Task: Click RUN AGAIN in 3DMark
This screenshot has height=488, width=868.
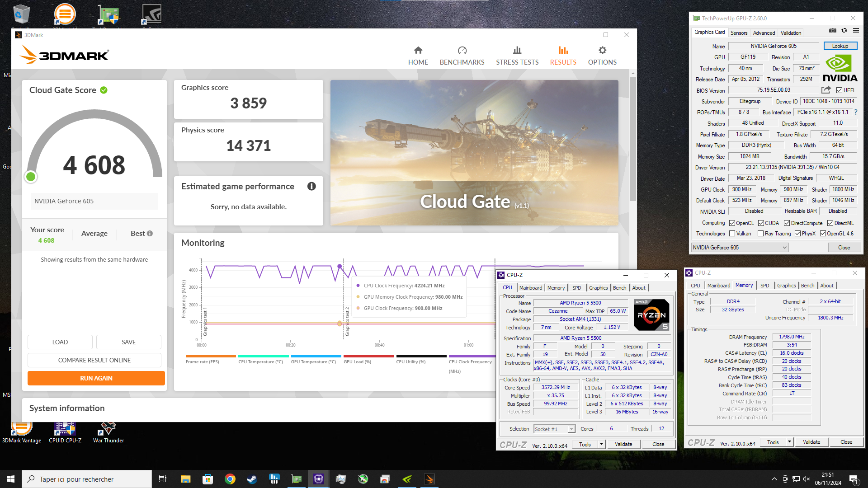Action: [96, 378]
